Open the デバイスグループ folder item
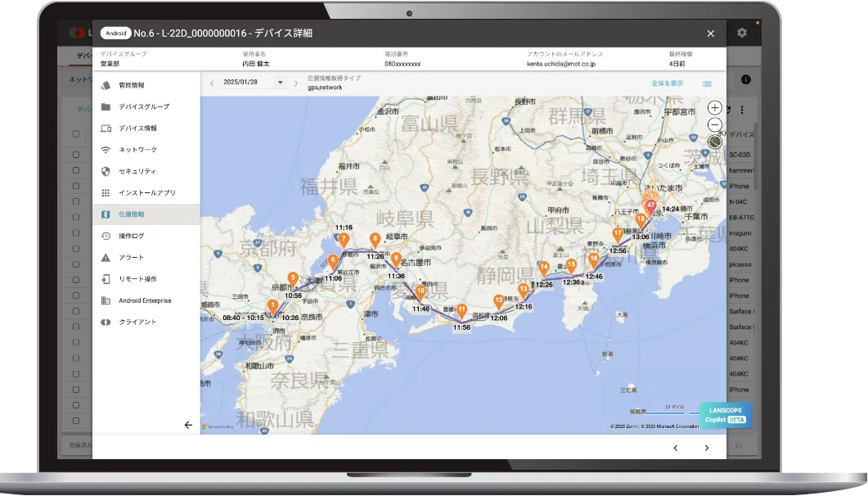 [x=106, y=107]
